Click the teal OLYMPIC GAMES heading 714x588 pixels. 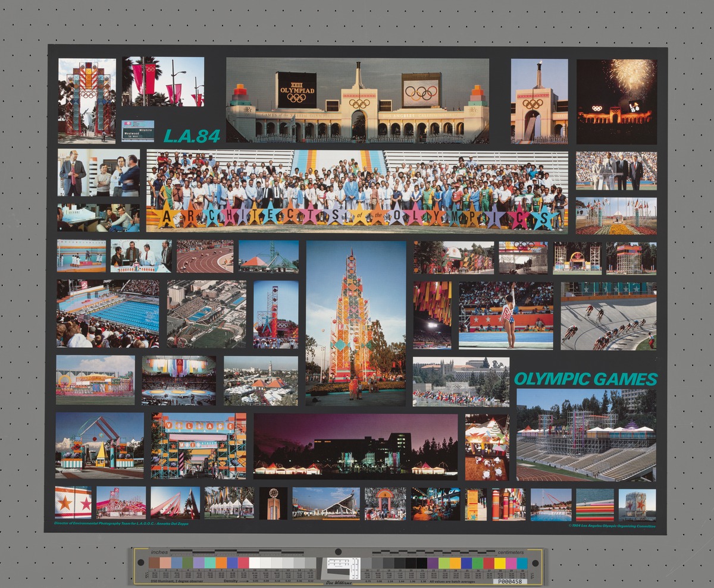[585, 379]
